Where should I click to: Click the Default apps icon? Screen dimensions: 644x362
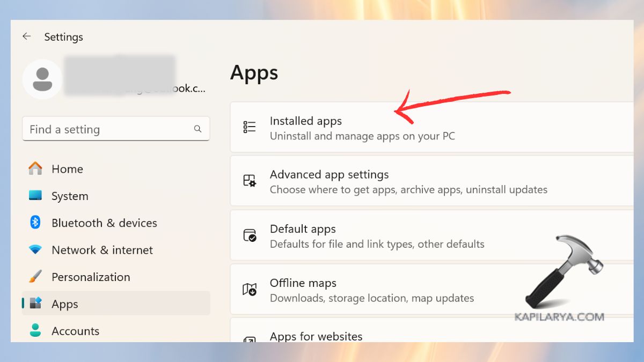pyautogui.click(x=250, y=235)
